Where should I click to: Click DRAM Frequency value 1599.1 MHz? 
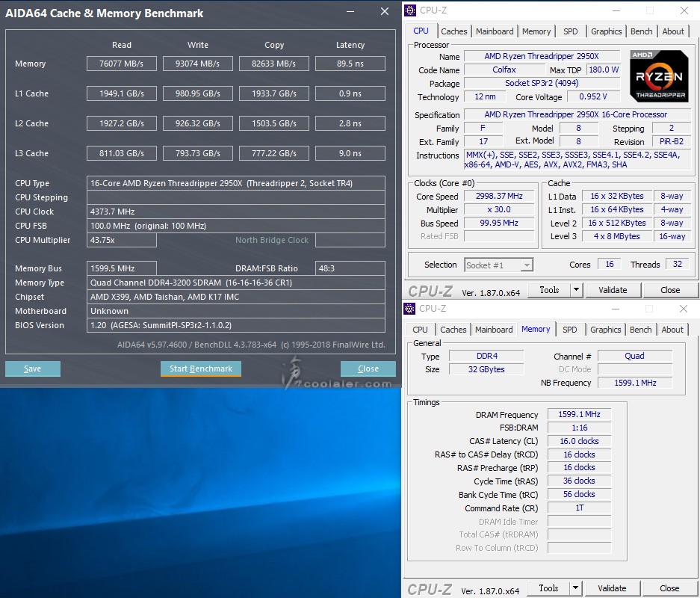click(x=579, y=414)
